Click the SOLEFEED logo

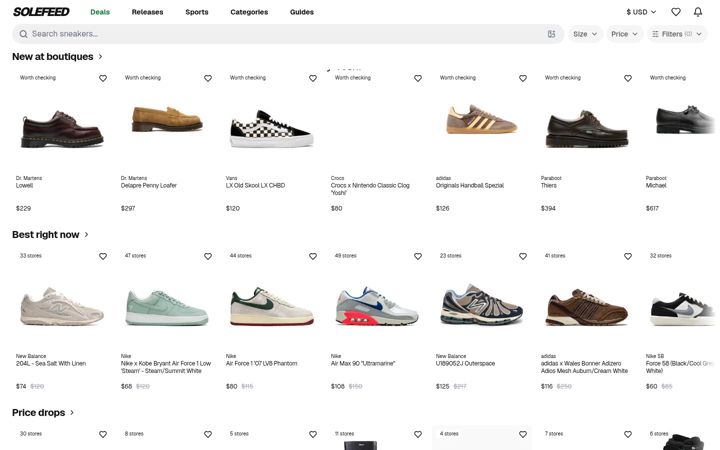coord(41,12)
